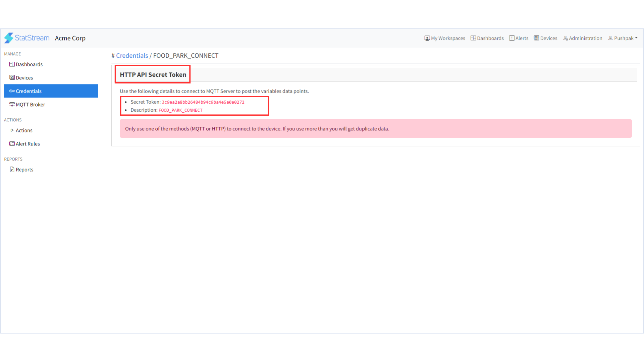Click the Alerts exclamation icon in top bar

click(x=512, y=38)
